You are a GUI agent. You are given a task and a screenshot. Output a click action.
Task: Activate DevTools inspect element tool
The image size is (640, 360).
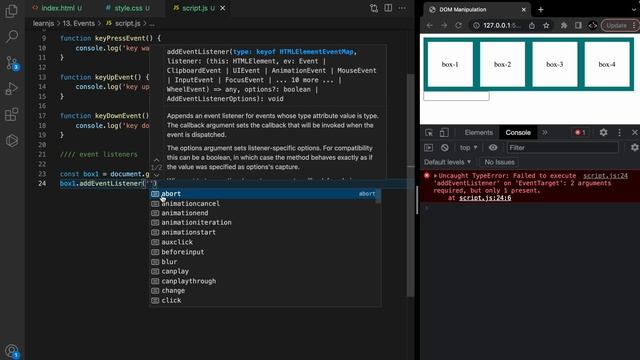pyautogui.click(x=429, y=133)
